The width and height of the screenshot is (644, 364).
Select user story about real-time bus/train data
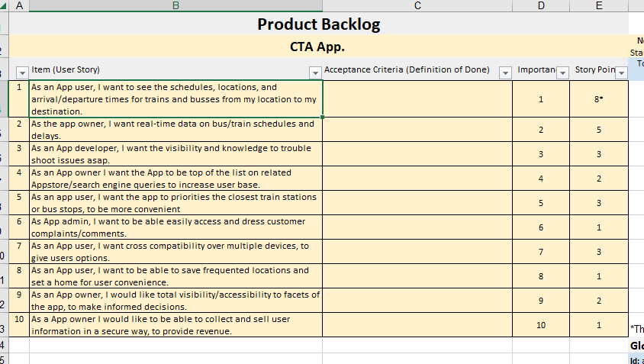click(x=175, y=130)
